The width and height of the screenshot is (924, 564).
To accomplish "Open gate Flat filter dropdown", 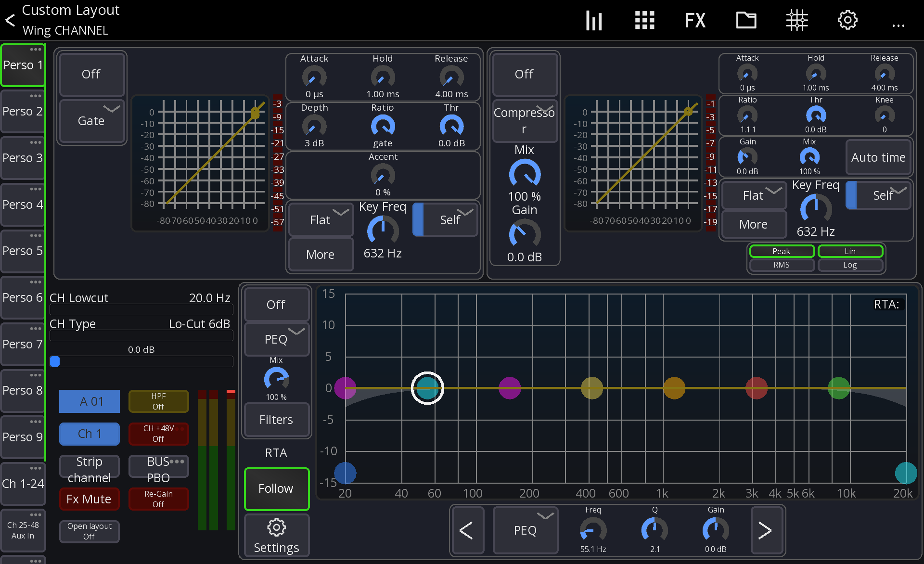I will coord(321,220).
